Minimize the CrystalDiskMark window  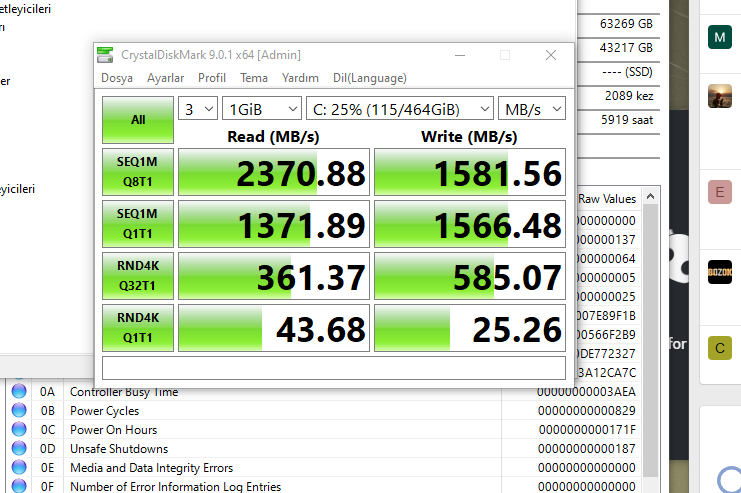460,55
